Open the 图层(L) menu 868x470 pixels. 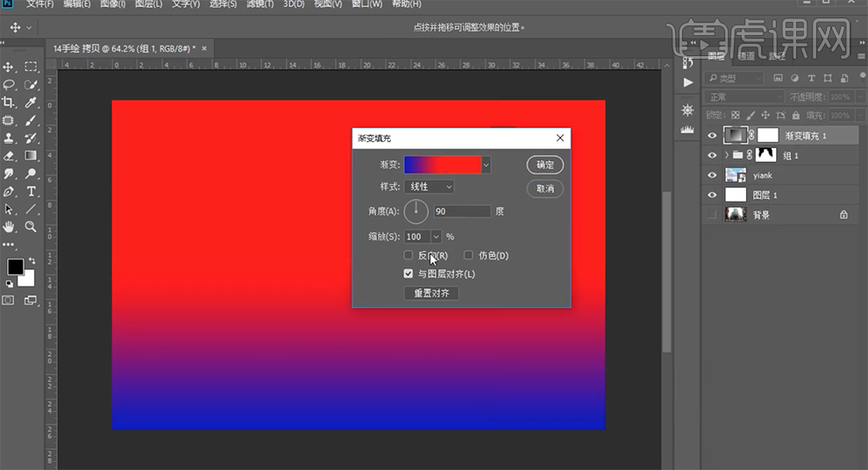point(148,4)
